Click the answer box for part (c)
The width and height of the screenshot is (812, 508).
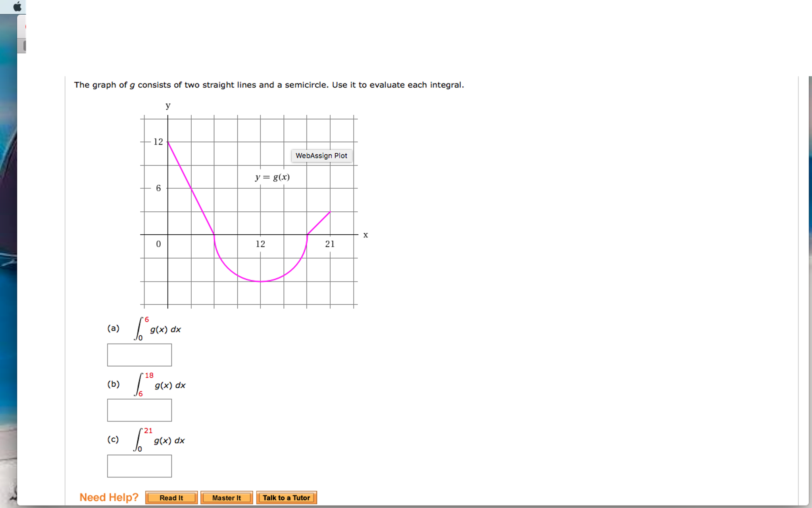coord(139,466)
